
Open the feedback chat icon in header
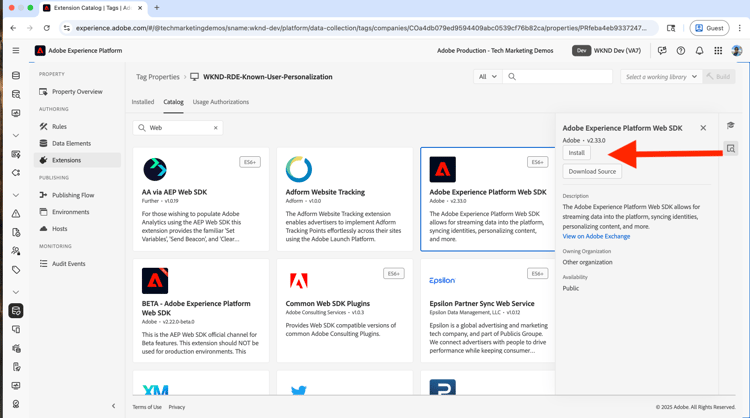coord(662,51)
